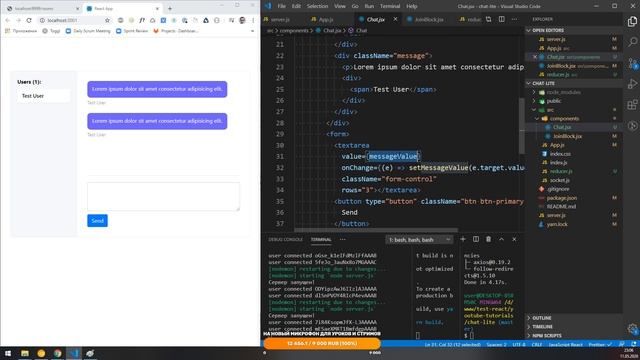Open the Selection menu
Screen dimensions: 640x360
point(317,6)
